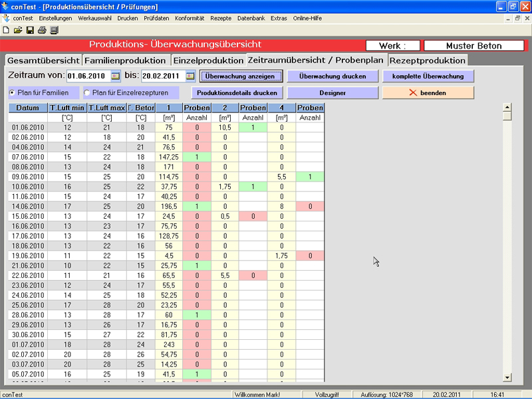The width and height of the screenshot is (532, 399).
Task: Select the Plan für Einzelrezepturen radio button
Action: click(x=87, y=92)
